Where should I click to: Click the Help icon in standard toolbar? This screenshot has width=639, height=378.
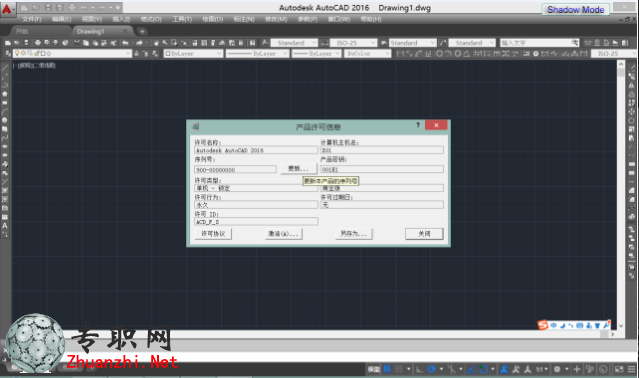(x=253, y=43)
